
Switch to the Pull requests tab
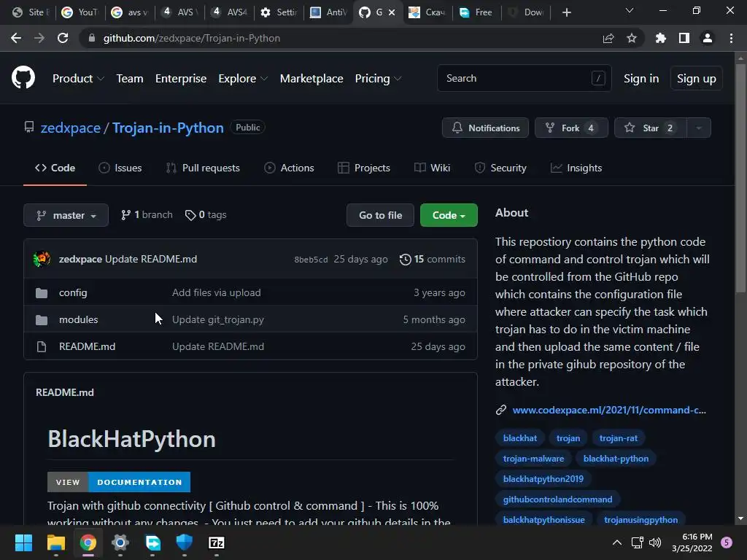203,168
